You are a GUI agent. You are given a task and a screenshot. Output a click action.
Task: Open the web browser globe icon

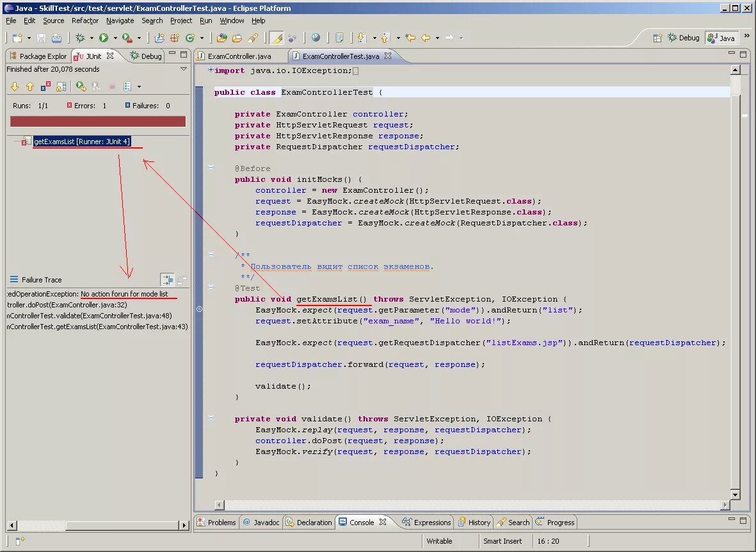(x=316, y=38)
